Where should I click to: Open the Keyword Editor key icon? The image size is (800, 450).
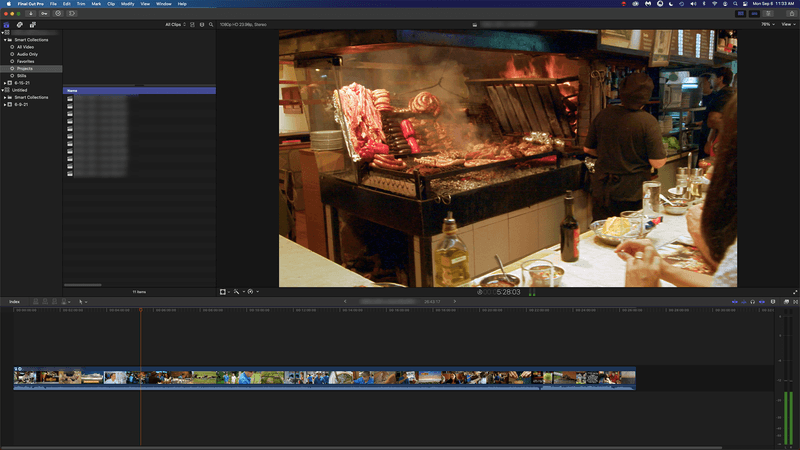coord(44,14)
